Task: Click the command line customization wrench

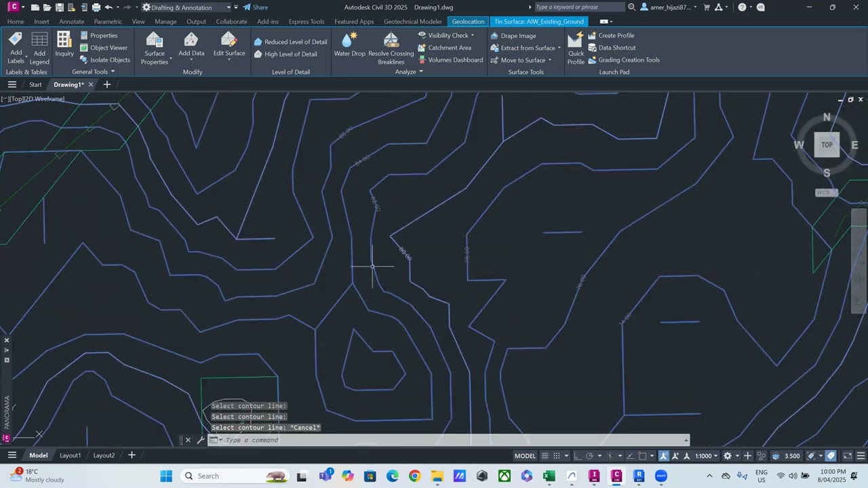Action: pos(201,440)
